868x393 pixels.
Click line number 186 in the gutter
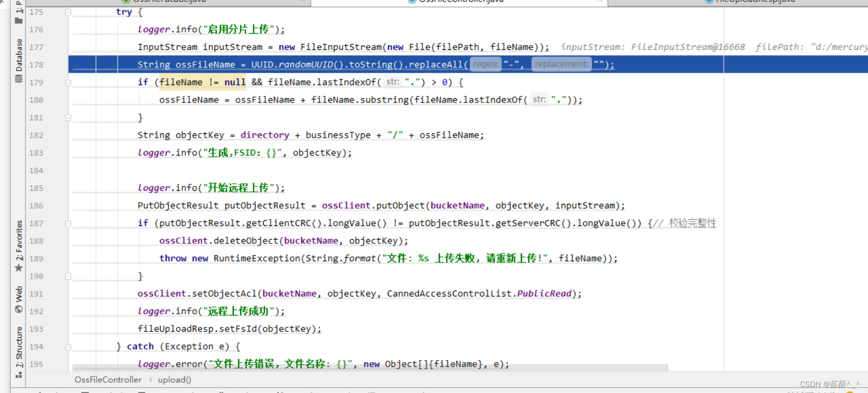[36, 205]
